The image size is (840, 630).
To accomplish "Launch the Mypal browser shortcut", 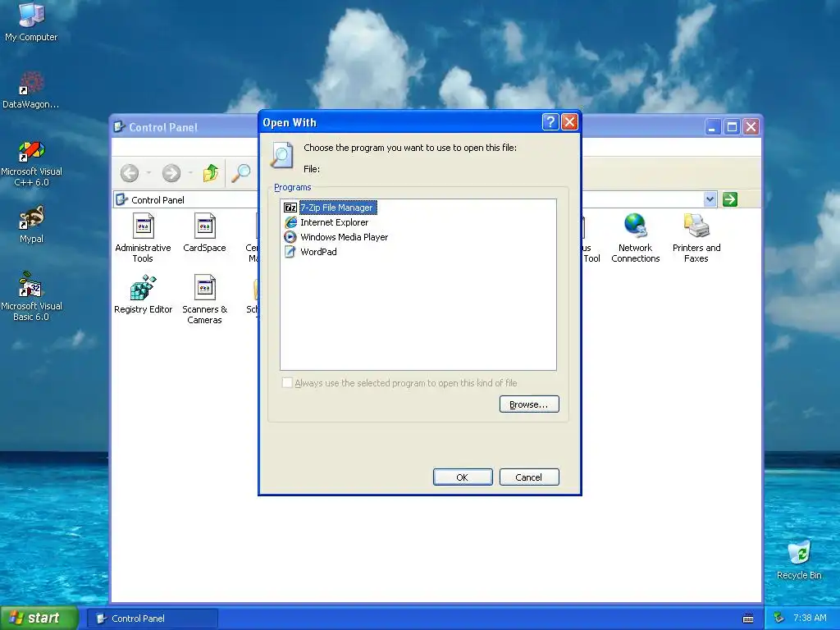I will click(x=31, y=224).
